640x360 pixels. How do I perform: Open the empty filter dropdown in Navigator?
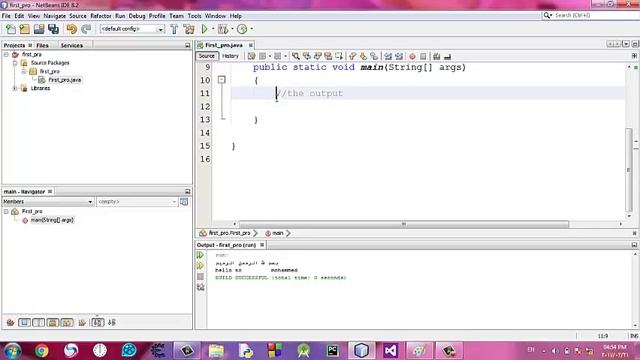137,202
